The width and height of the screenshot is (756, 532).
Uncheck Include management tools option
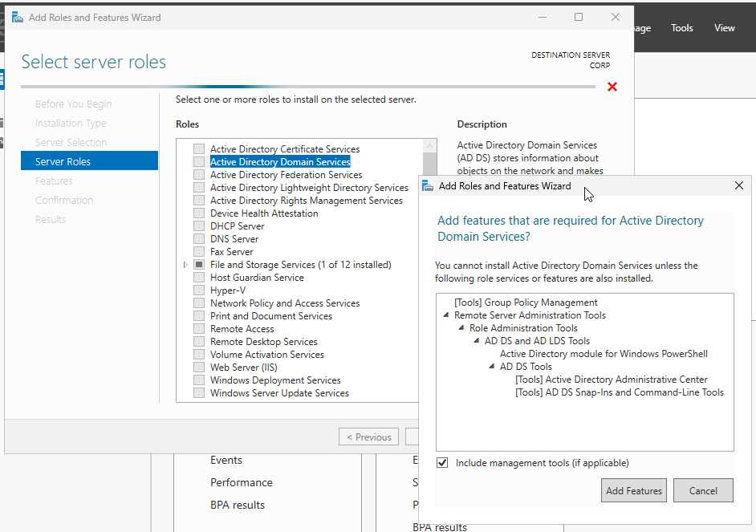coord(442,463)
